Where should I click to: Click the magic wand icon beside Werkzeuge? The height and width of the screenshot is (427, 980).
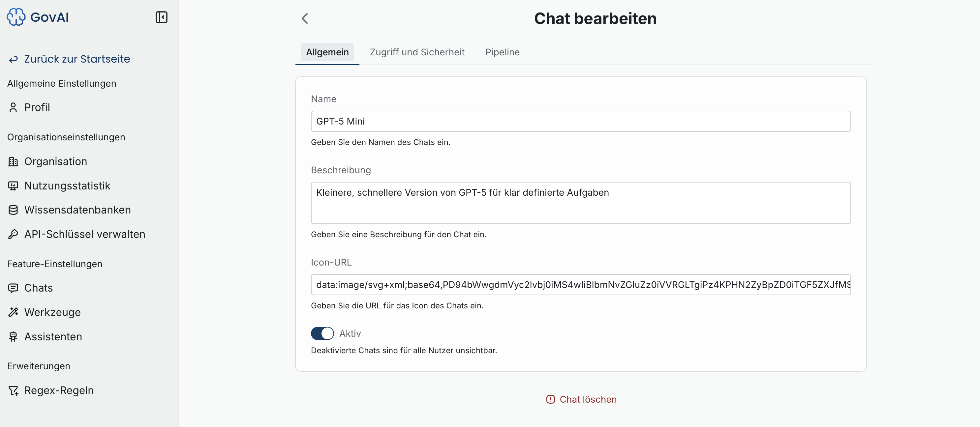(x=13, y=312)
